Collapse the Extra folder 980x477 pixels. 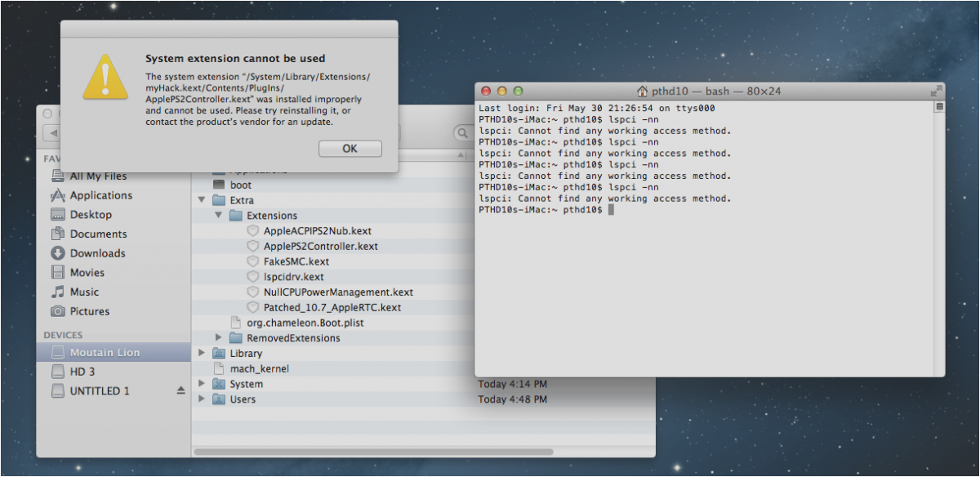(203, 200)
